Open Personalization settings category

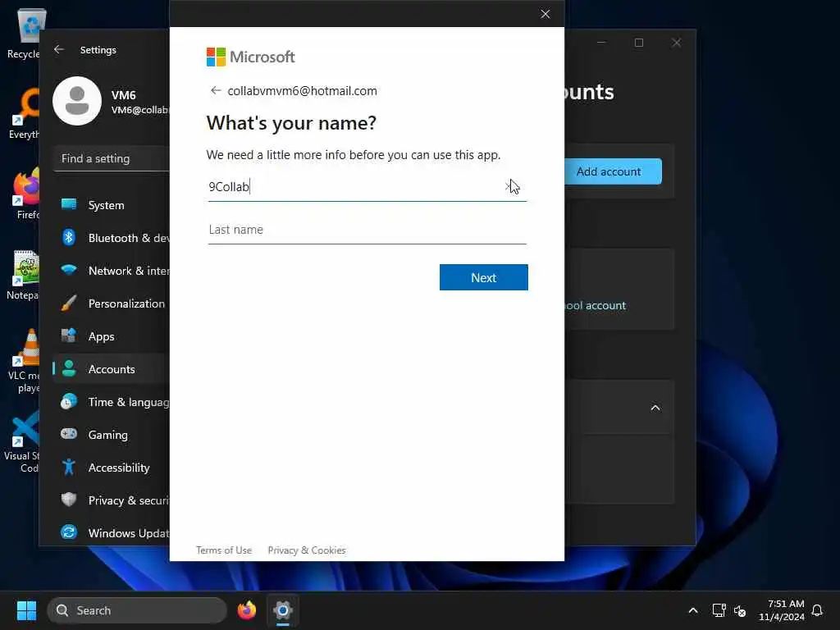pos(112,304)
